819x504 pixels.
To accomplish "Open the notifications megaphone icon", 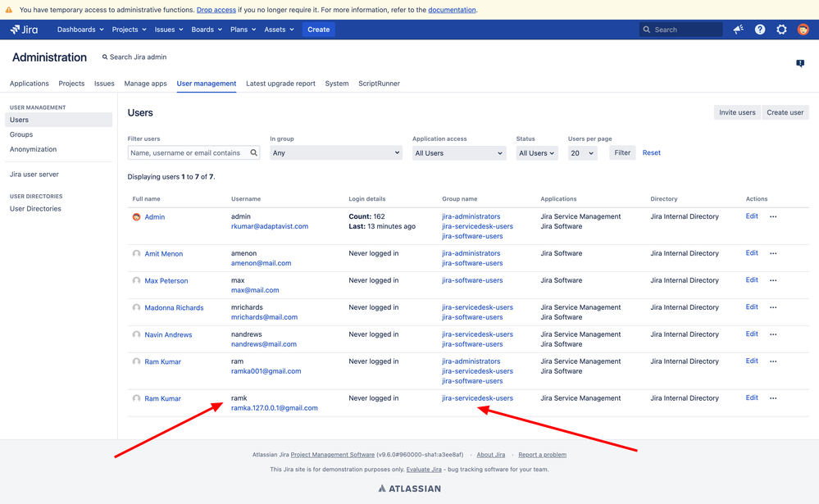I will pyautogui.click(x=738, y=30).
